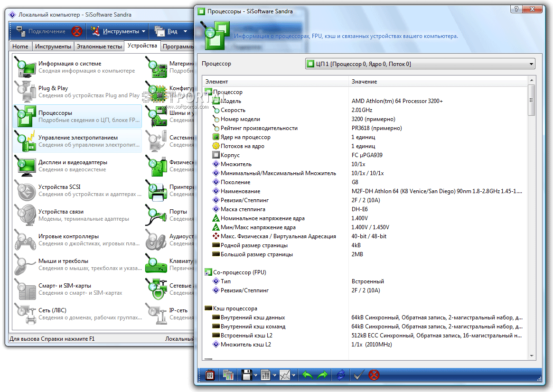
Task: Open the Вид toolbar dropdown menu
Action: coord(171,31)
